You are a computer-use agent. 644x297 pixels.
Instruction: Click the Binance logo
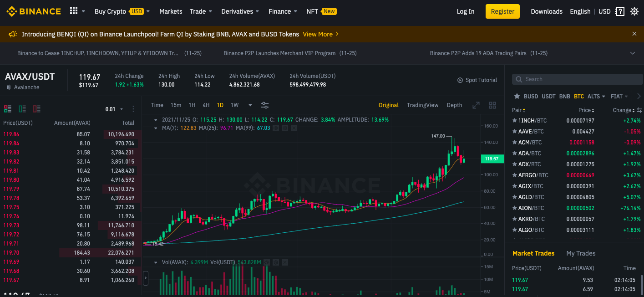pos(34,11)
